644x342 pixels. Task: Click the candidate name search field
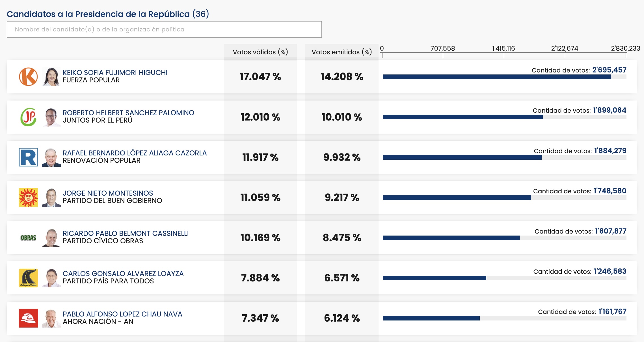click(x=164, y=29)
